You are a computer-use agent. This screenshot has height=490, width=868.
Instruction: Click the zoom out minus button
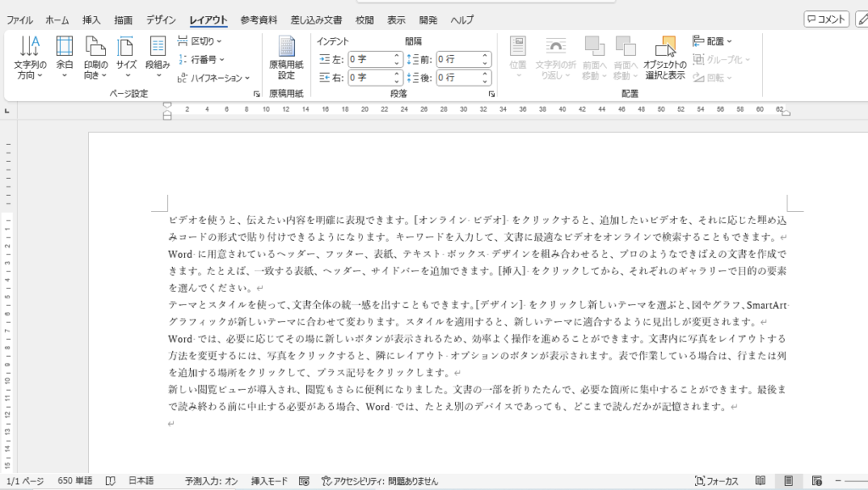coord(838,481)
